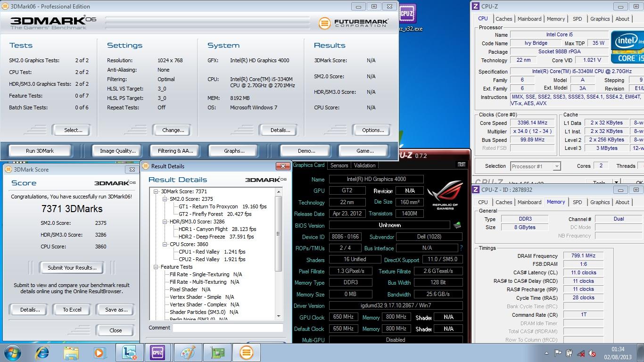The height and width of the screenshot is (362, 644).
Task: Open Paint from the taskbar palette icon
Action: click(x=188, y=353)
